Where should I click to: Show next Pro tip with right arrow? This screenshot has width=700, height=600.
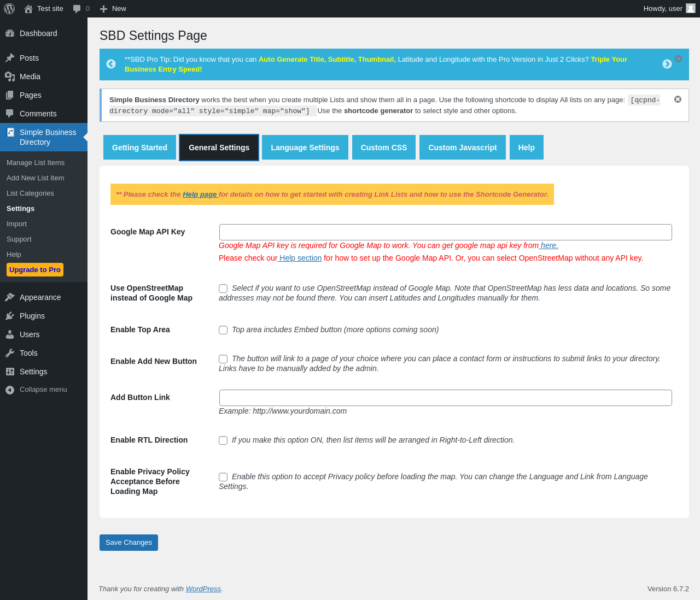[667, 64]
